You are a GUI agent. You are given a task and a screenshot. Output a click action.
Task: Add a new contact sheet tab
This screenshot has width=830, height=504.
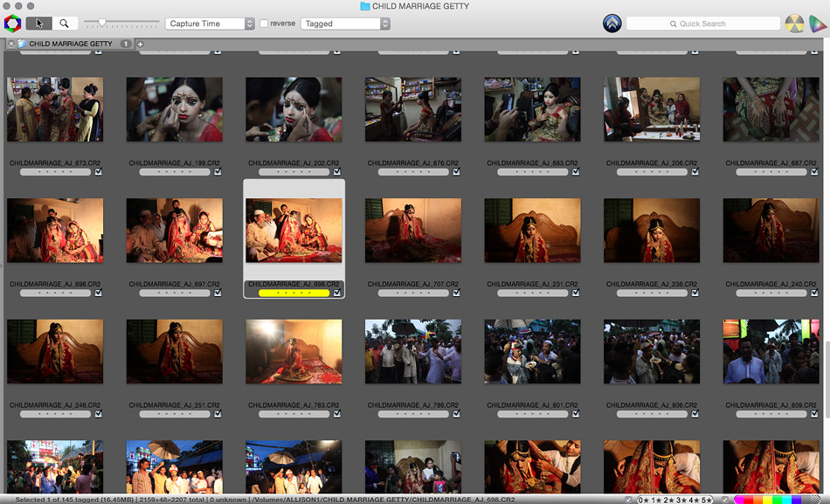point(141,44)
